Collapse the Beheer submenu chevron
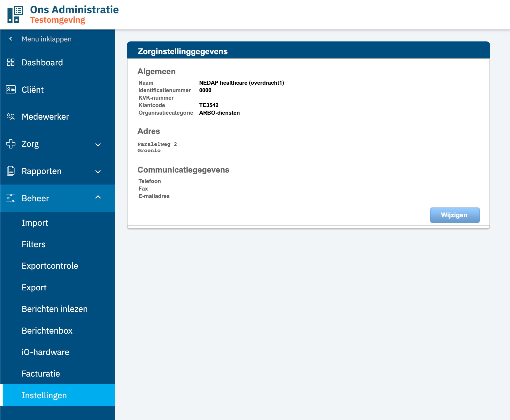Viewport: 510px width, 420px height. pos(98,197)
